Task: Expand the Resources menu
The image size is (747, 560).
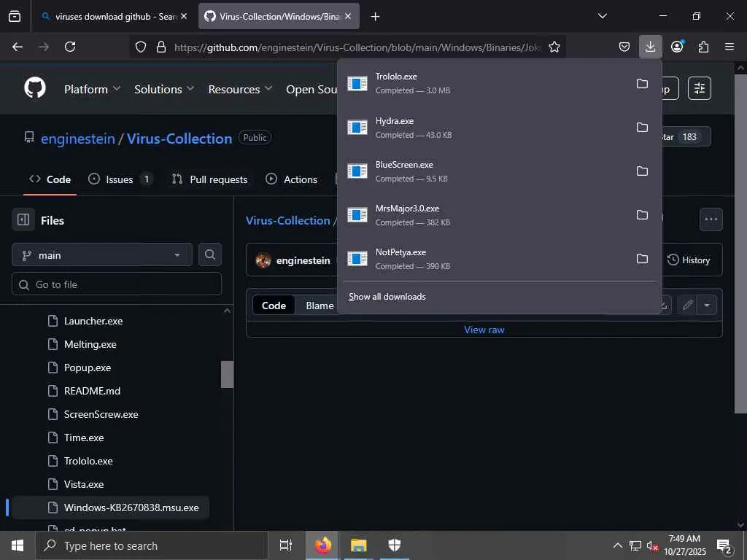Action: [240, 89]
